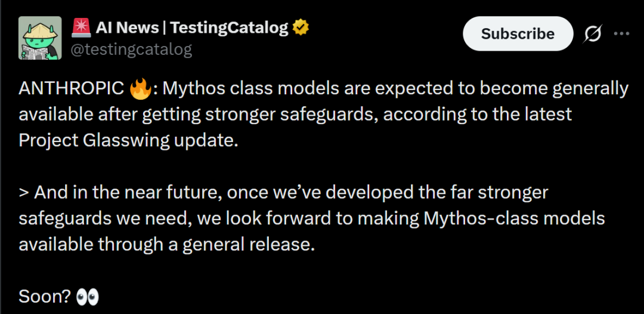Click the newspaper held by the avatar character
The height and width of the screenshot is (314, 644).
point(33,51)
